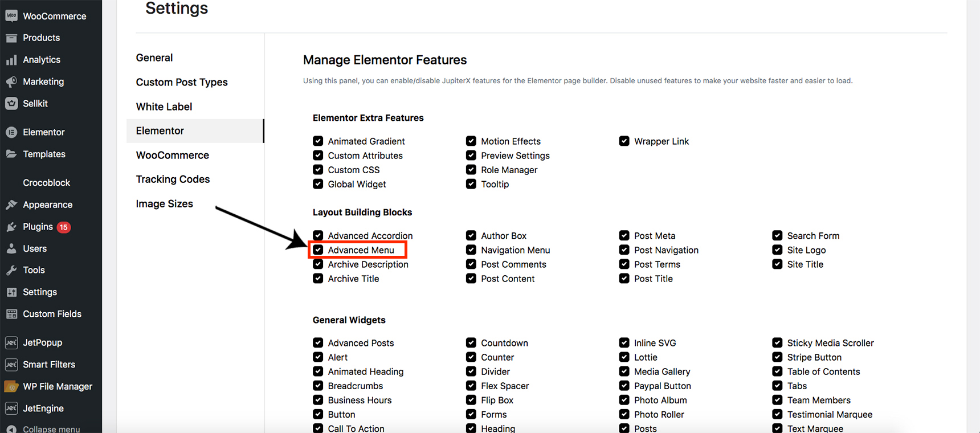Click the Elementor sidebar icon
The height and width of the screenshot is (433, 980).
pyautogui.click(x=11, y=132)
